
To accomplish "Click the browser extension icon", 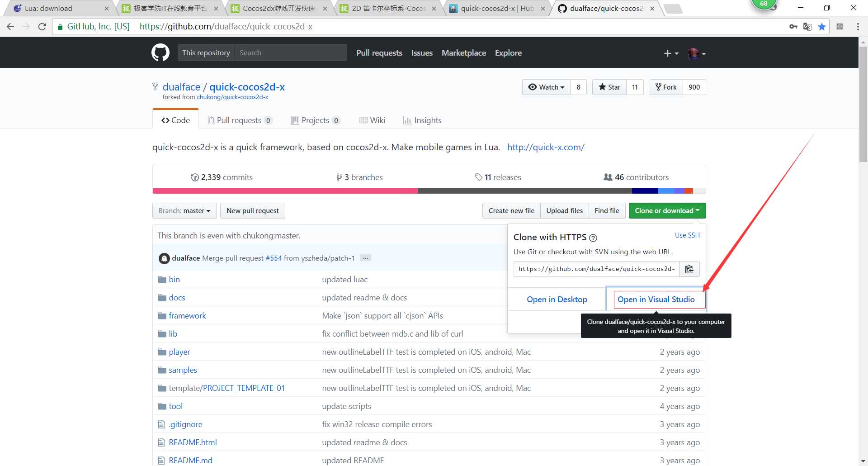I will coord(840,27).
